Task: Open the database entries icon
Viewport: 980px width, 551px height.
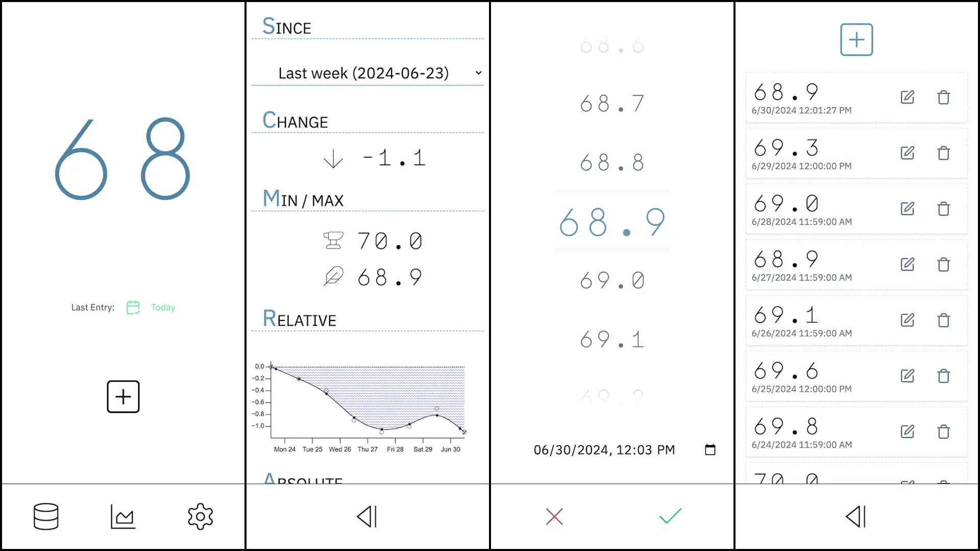Action: pos(46,516)
